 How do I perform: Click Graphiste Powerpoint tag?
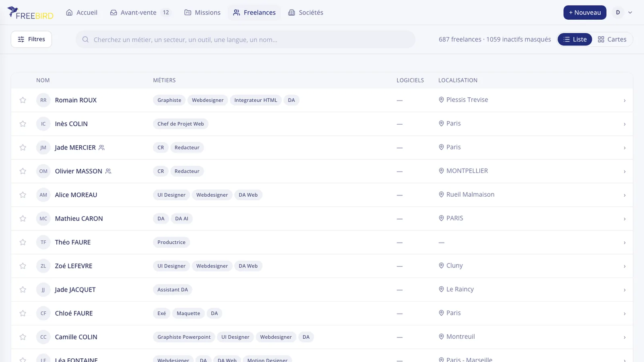184,337
